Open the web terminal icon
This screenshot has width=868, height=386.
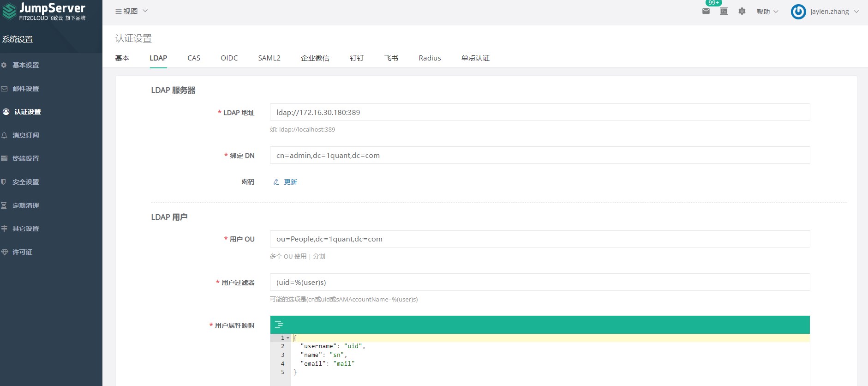tap(724, 11)
